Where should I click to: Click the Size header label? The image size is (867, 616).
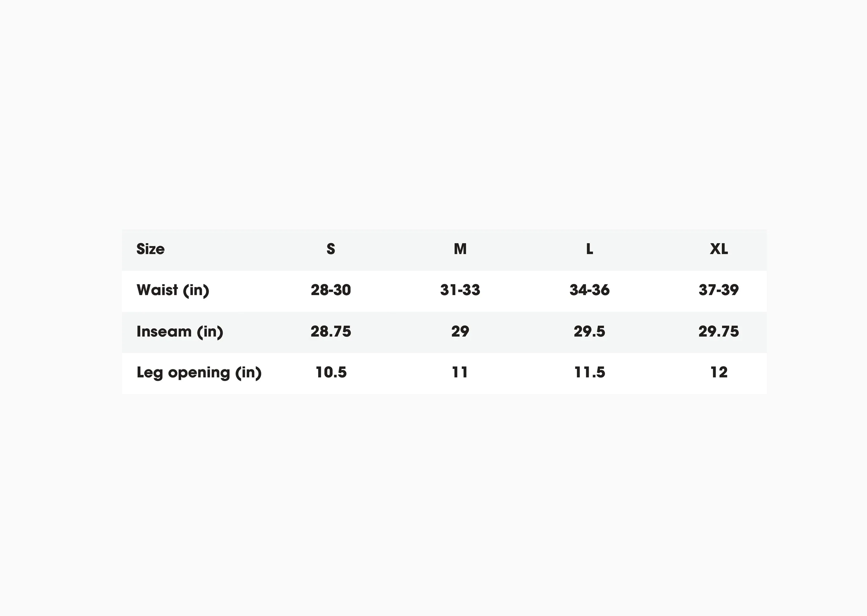(150, 249)
